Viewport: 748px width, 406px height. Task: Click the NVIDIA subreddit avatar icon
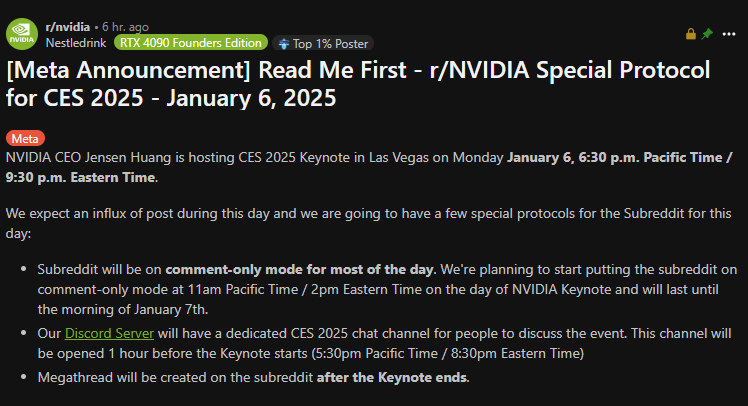[x=22, y=34]
